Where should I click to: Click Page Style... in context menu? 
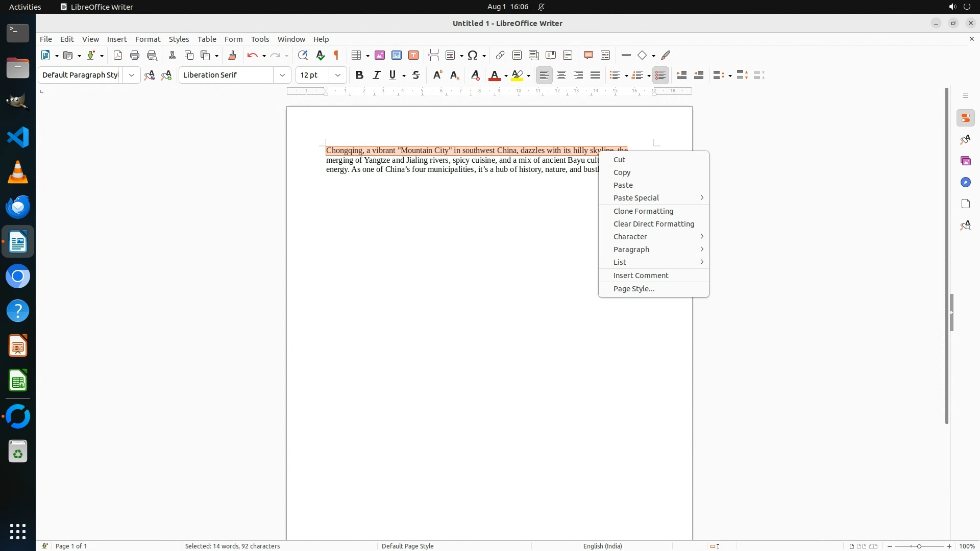tap(634, 289)
